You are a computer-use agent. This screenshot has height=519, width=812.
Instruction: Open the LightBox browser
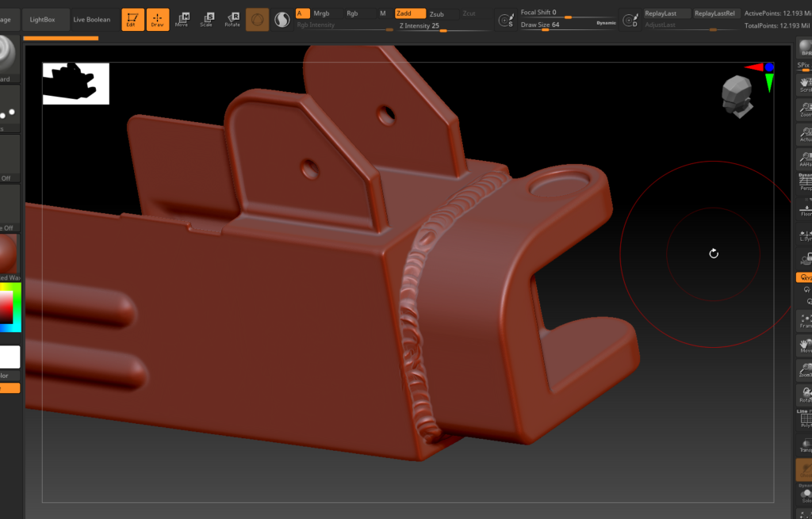pyautogui.click(x=44, y=19)
